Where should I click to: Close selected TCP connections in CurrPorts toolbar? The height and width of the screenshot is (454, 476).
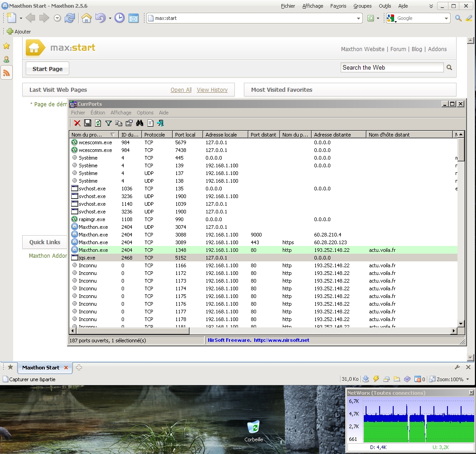point(77,123)
